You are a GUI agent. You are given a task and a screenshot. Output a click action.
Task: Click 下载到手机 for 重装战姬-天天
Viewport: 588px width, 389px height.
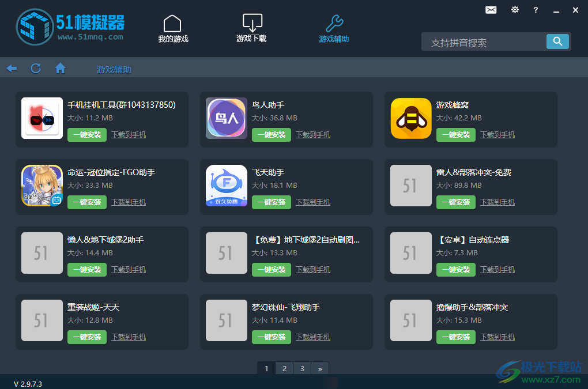tap(129, 337)
